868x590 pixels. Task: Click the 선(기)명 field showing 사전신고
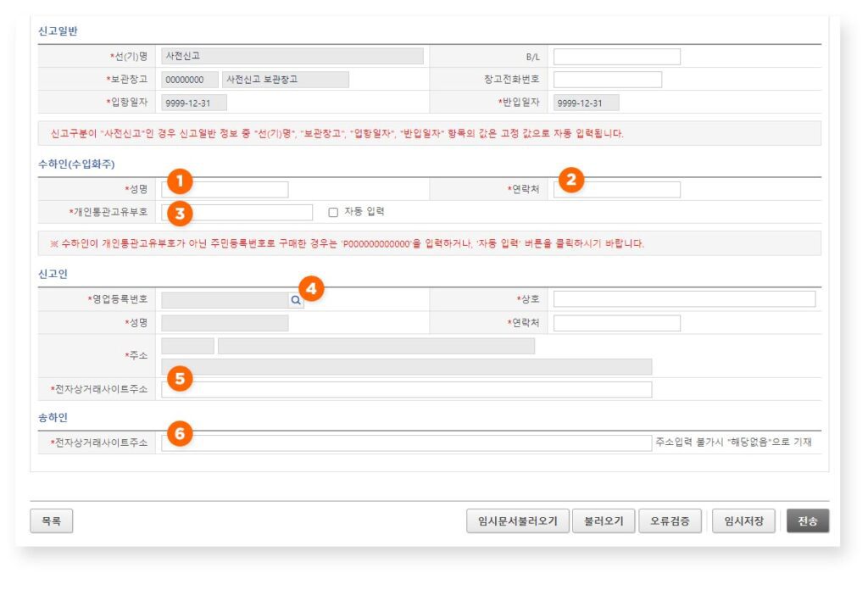click(x=292, y=56)
